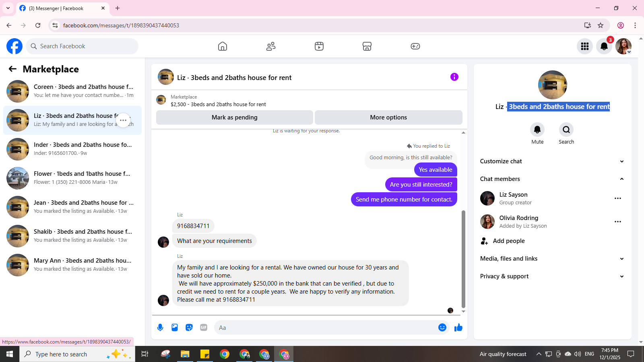Expand Privacy & support section
Image resolution: width=644 pixels, height=362 pixels.
tap(552, 276)
